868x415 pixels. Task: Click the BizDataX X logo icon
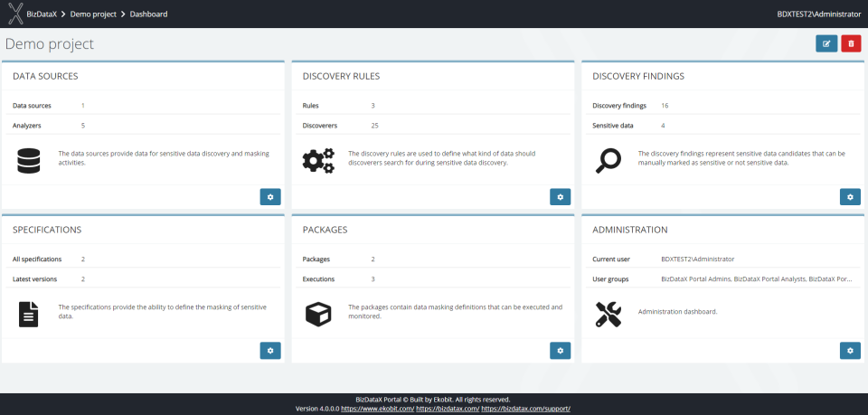coord(16,14)
